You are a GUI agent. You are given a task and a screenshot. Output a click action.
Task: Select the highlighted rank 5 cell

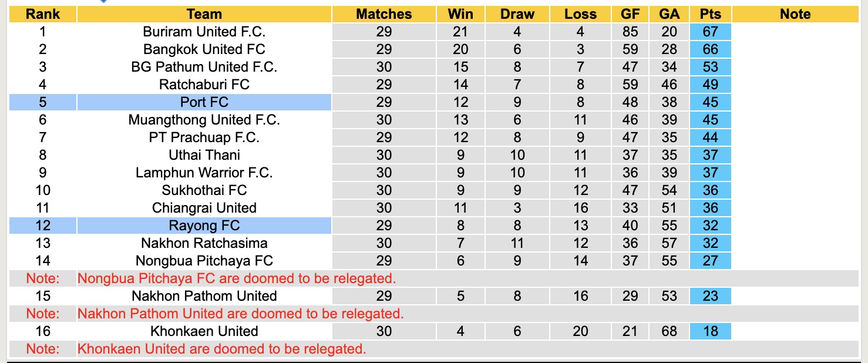[x=43, y=102]
